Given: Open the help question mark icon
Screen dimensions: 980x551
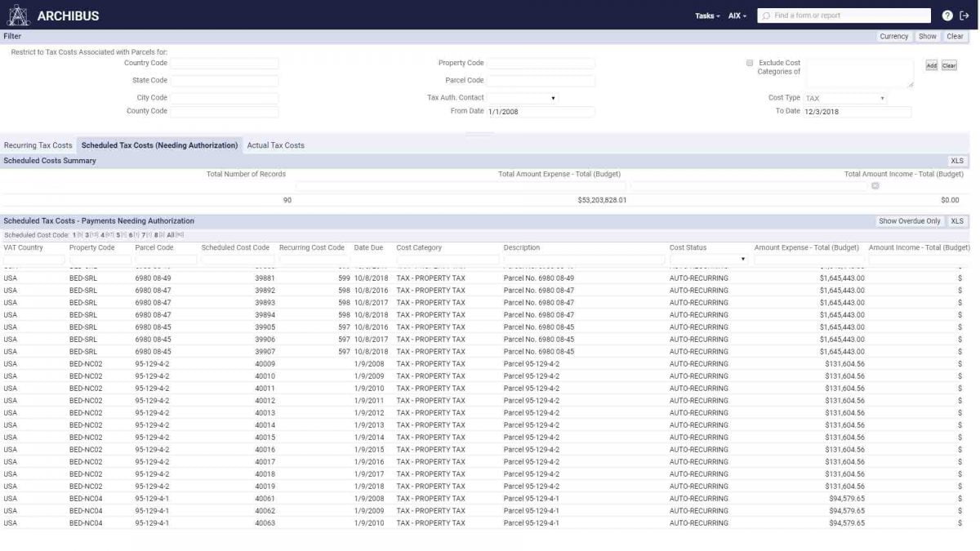Looking at the screenshot, I should point(947,15).
